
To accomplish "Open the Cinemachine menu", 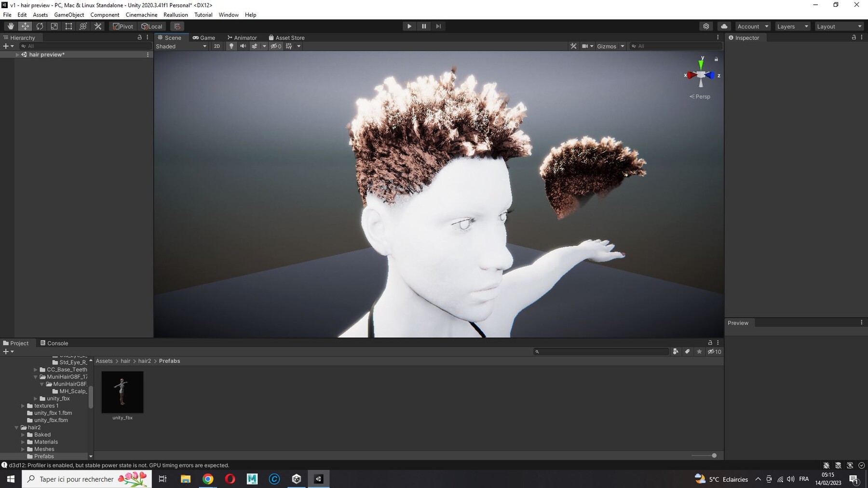I will [141, 15].
